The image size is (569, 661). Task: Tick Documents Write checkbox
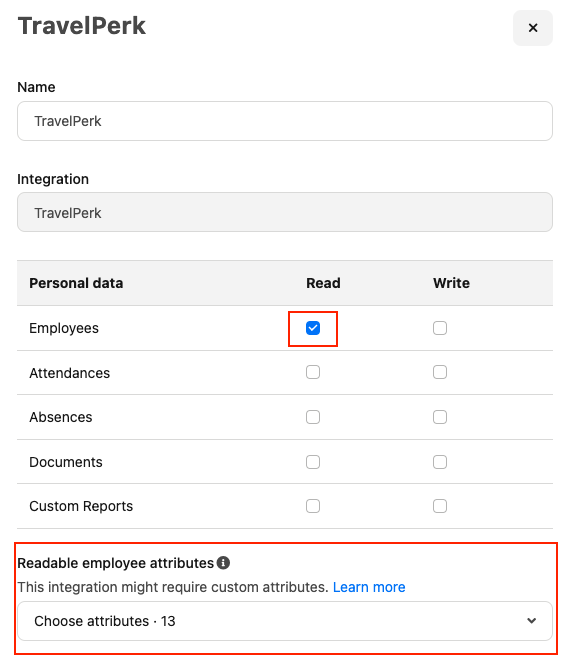pos(440,462)
